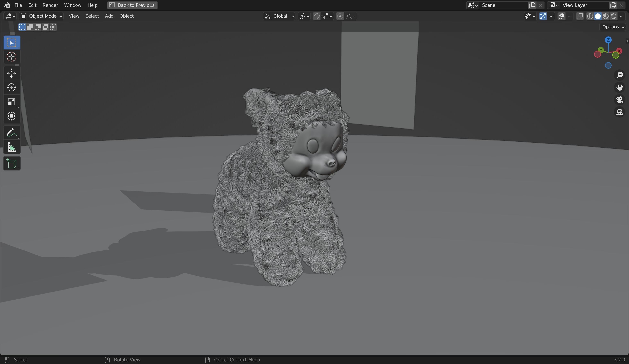The height and width of the screenshot is (364, 629).
Task: Open proportional falloff dropdown
Action: 351,16
